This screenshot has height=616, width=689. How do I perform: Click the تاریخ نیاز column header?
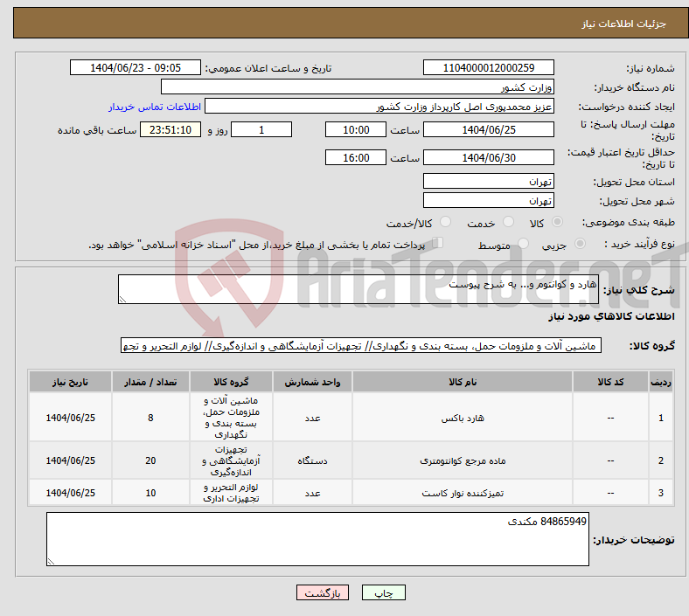pyautogui.click(x=70, y=382)
